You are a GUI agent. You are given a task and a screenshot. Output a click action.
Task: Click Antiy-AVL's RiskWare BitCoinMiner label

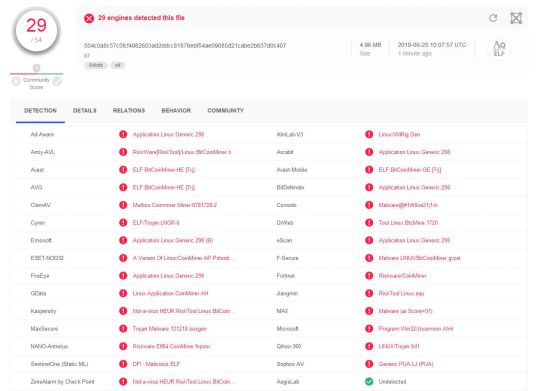[182, 152]
